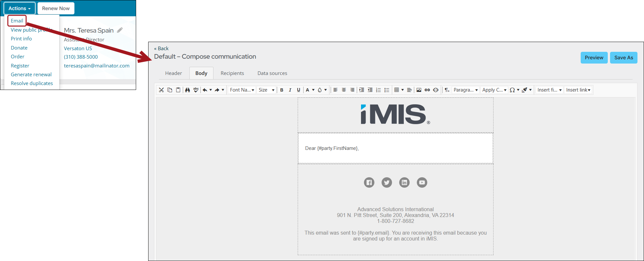Click the Preview button
644x261 pixels.
coord(594,58)
